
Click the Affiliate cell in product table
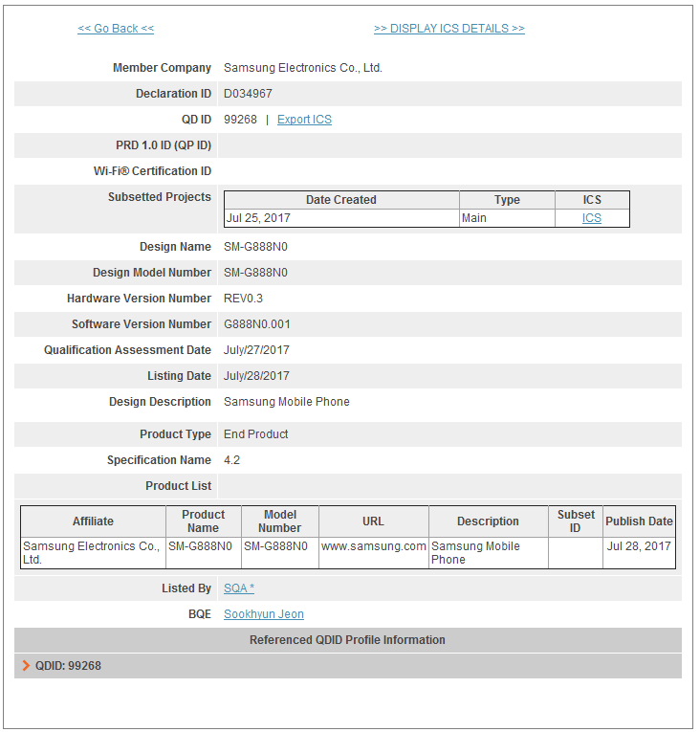pos(92,553)
